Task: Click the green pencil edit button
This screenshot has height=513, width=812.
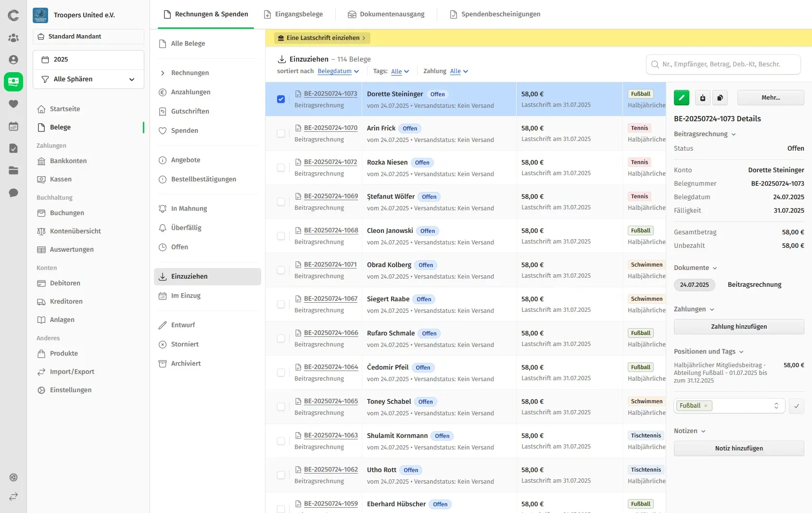Action: [681, 98]
